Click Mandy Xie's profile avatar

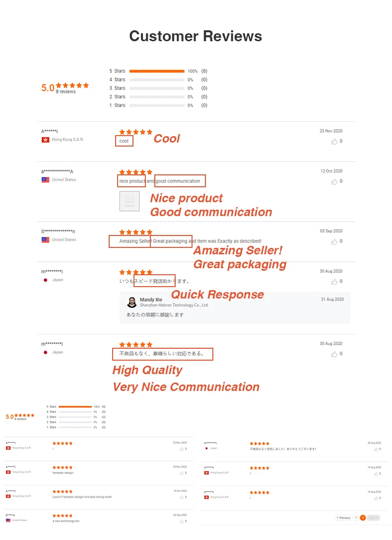pyautogui.click(x=132, y=302)
